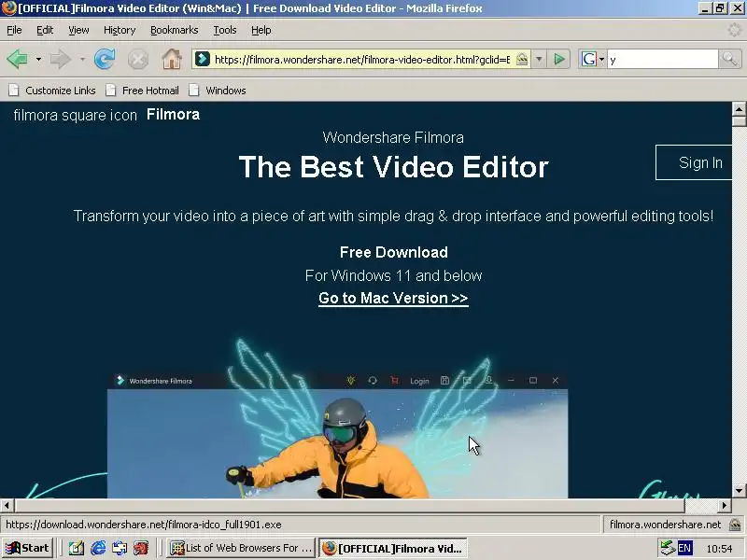Image resolution: width=747 pixels, height=560 pixels.
Task: Open the Back history dropdown arrow
Action: click(x=38, y=60)
